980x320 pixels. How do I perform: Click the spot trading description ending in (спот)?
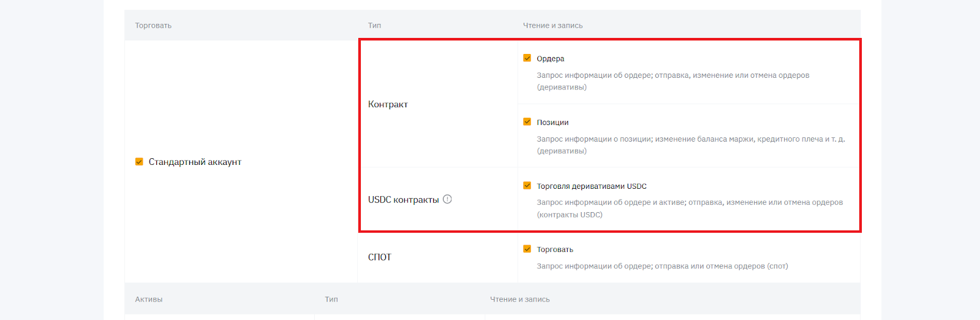tap(662, 266)
